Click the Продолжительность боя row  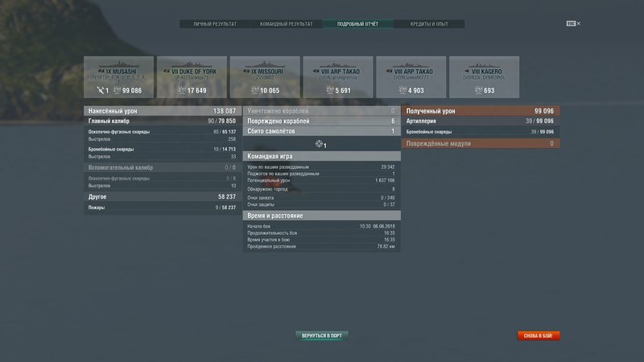(x=321, y=233)
